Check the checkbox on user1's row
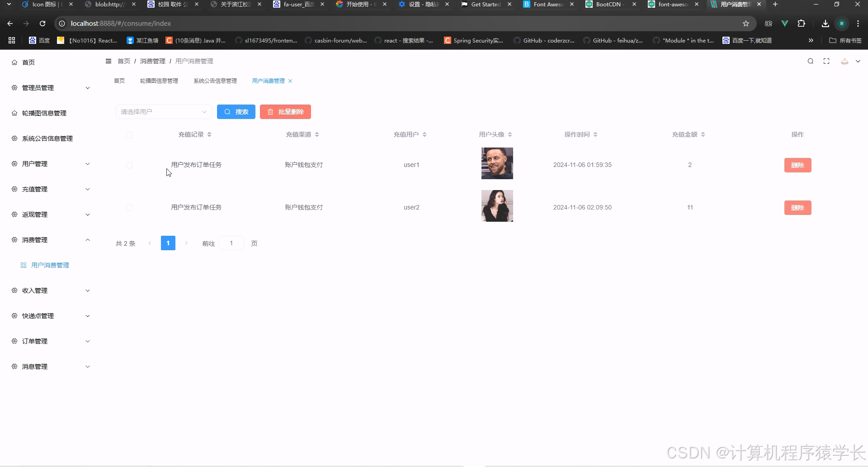Viewport: 868px width, 467px height. tap(129, 165)
